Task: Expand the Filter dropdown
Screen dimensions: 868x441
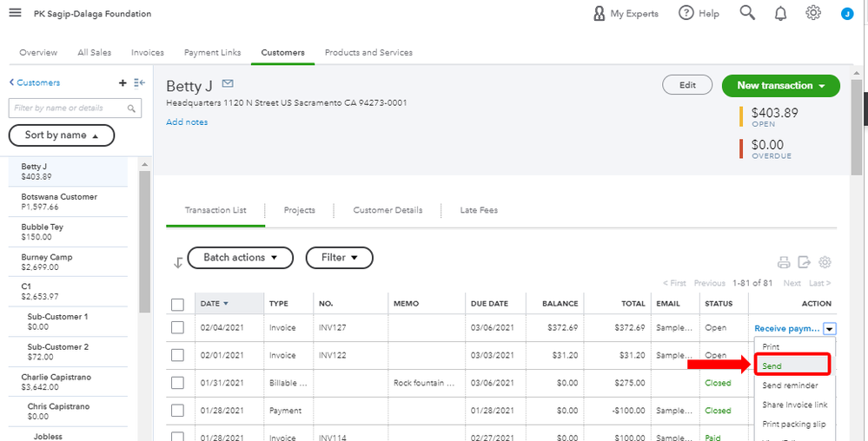Action: tap(339, 258)
